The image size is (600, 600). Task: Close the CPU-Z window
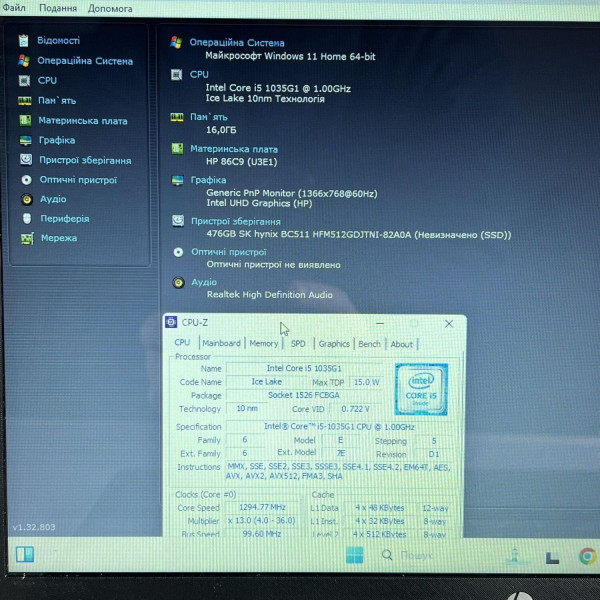(449, 324)
